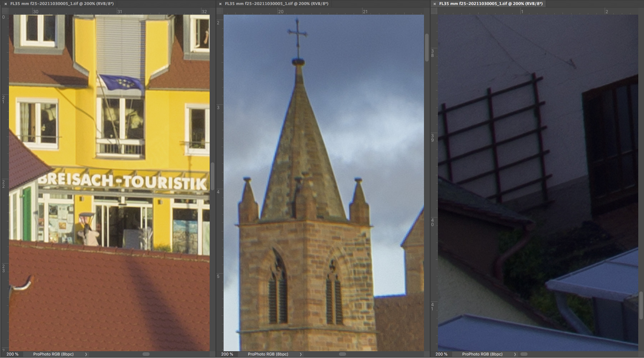Click zoom percentage field in right window

click(x=441, y=354)
